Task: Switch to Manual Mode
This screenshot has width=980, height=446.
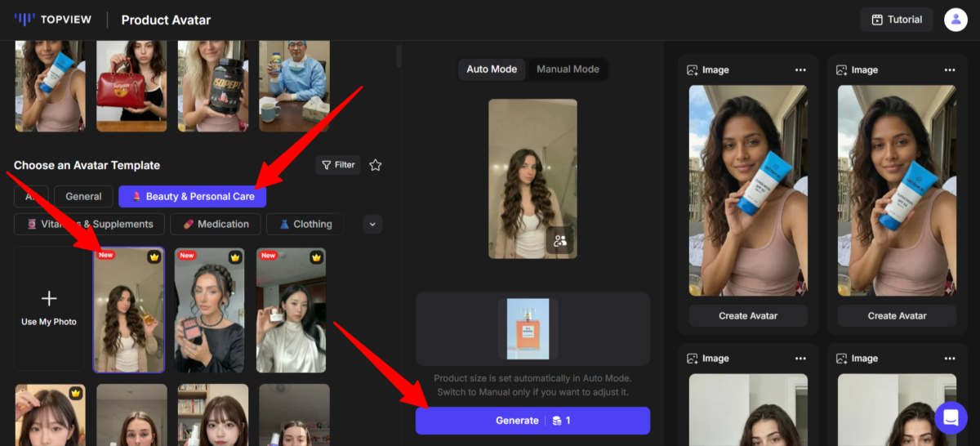Action: [x=568, y=69]
